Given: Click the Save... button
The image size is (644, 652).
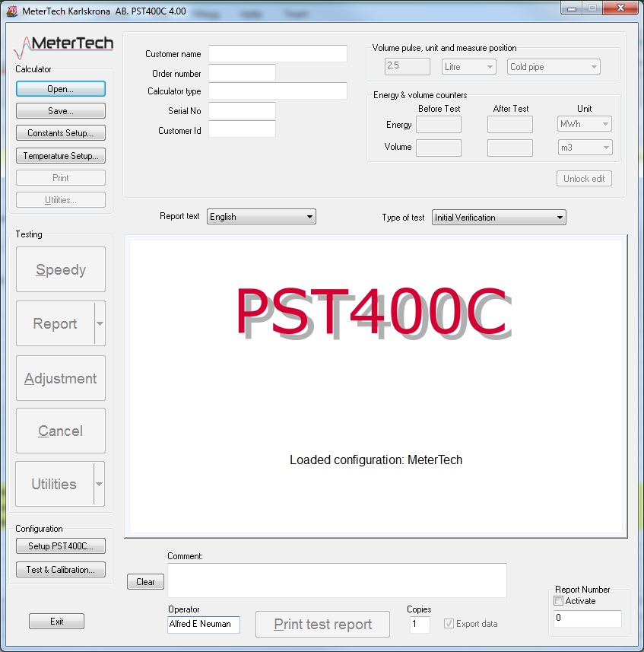Looking at the screenshot, I should 61,111.
